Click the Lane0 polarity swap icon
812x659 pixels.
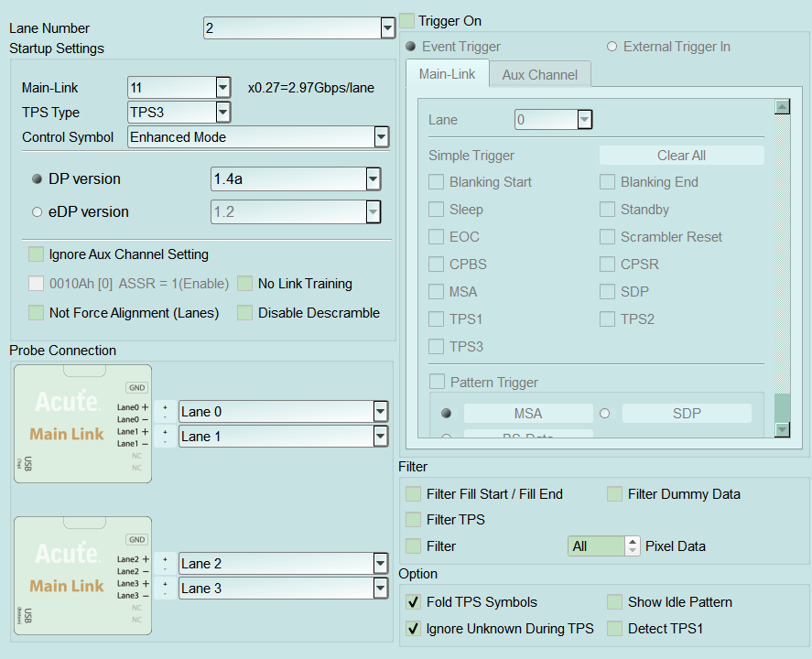[165, 412]
